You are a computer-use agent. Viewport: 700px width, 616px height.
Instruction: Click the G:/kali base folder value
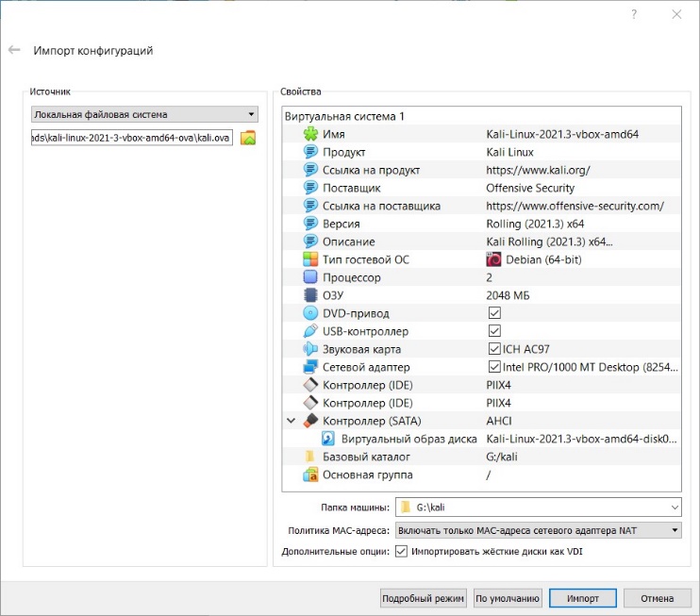(x=501, y=457)
